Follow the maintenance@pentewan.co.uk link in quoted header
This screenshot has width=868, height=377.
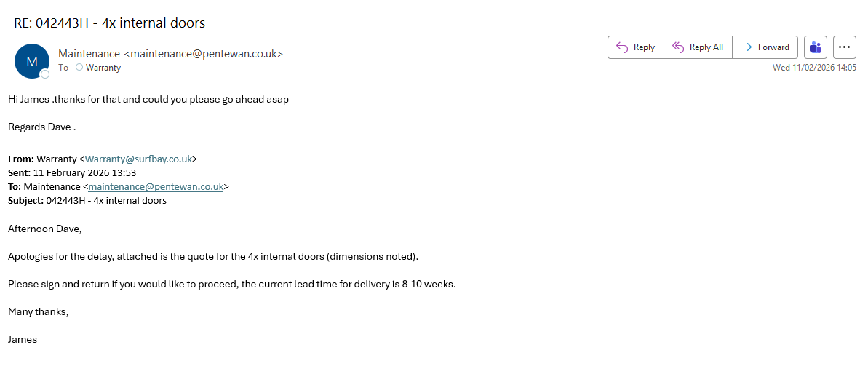click(156, 186)
